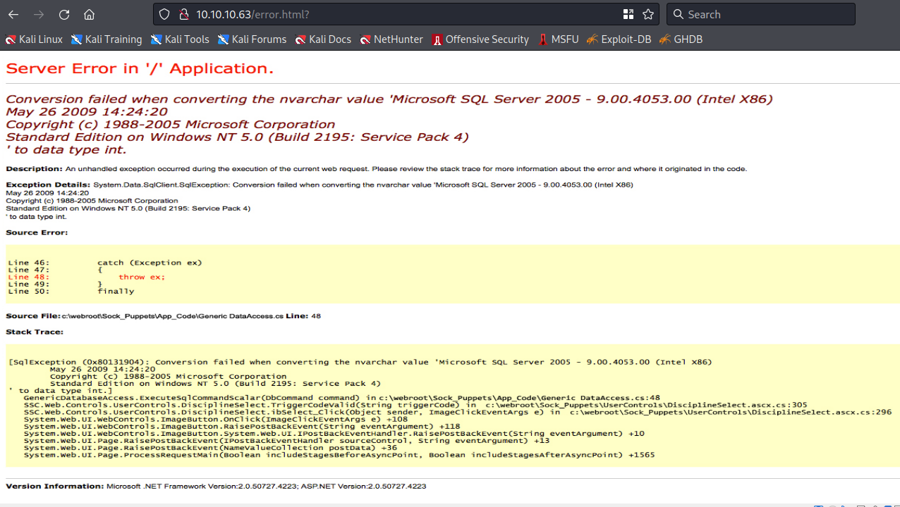Open the Kali Forums bookmark
Viewport: 900px width, 507px height.
(252, 40)
